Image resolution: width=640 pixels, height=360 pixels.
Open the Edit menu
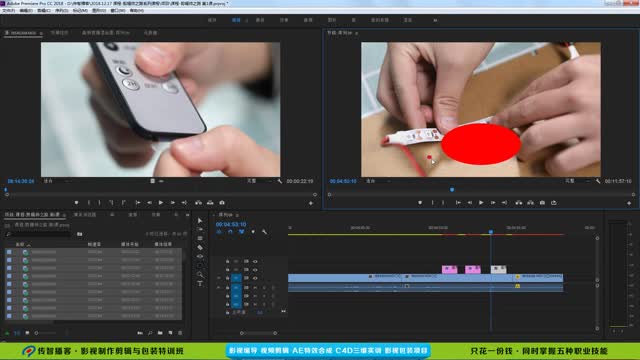coord(26,11)
